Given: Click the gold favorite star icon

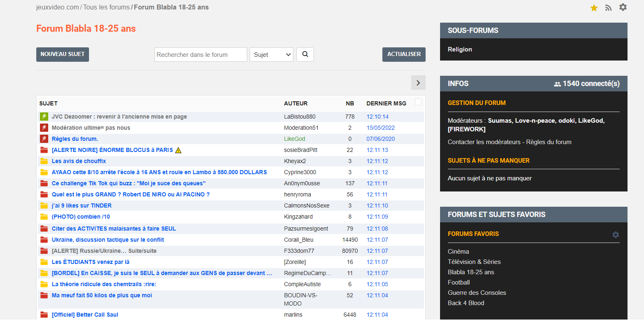Looking at the screenshot, I should click(x=594, y=8).
